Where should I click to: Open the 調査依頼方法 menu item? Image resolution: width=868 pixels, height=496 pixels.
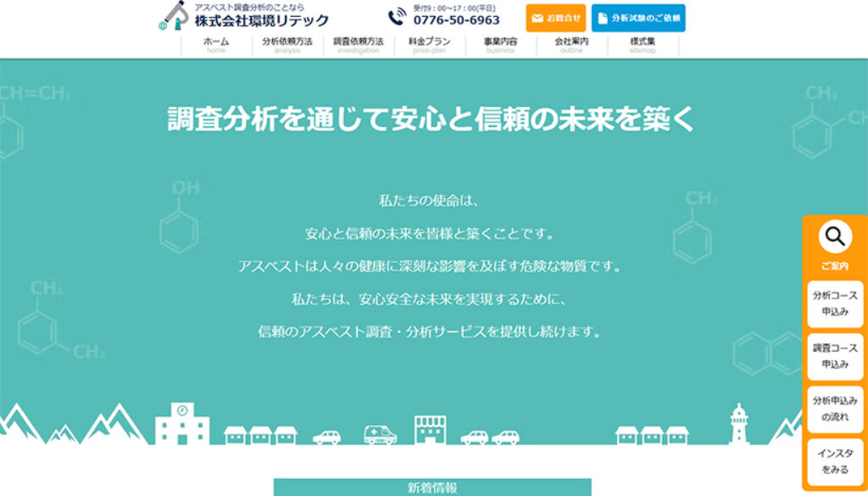(359, 46)
